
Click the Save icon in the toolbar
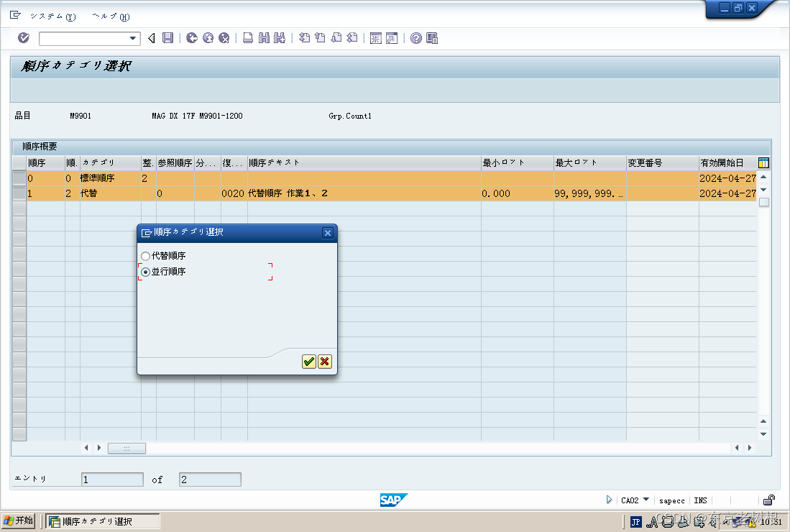pyautogui.click(x=168, y=37)
